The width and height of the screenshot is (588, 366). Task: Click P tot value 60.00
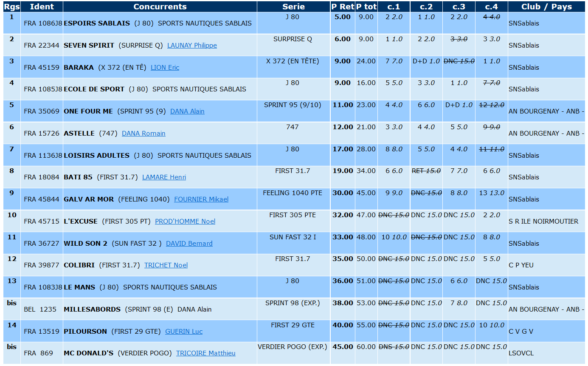pos(366,347)
